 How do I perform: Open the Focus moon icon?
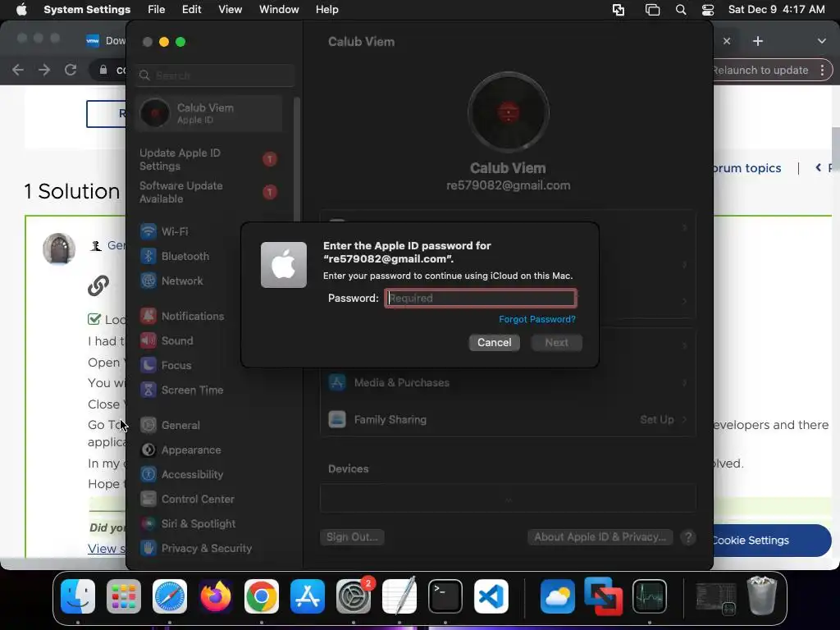148,365
